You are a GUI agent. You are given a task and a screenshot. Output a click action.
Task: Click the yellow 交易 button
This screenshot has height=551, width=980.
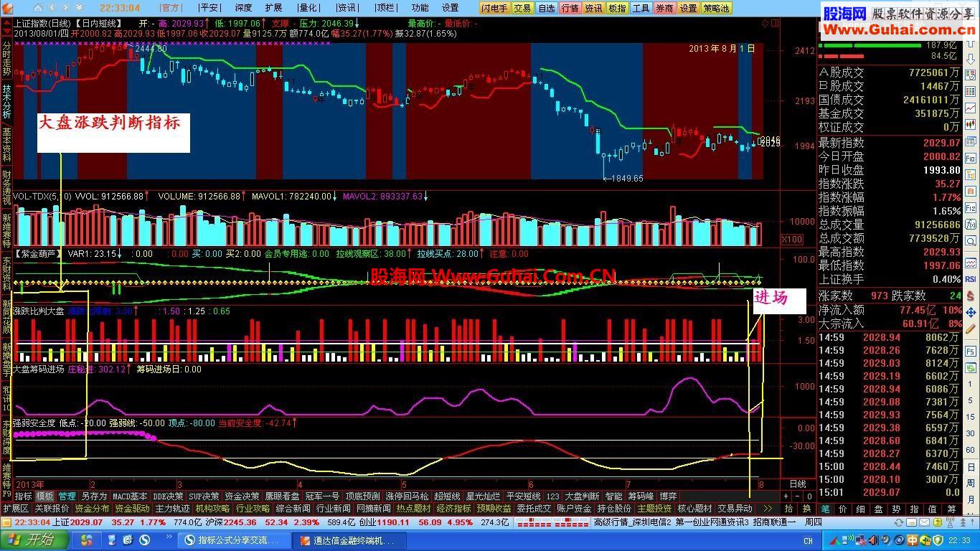click(x=522, y=8)
